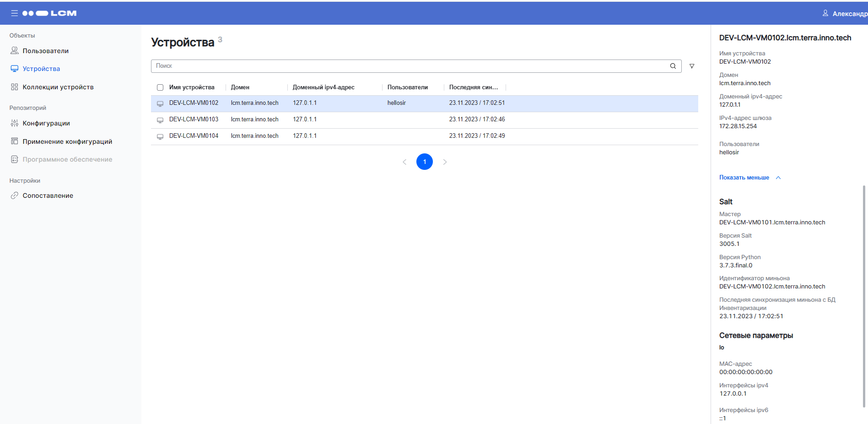868x424 pixels.
Task: Toggle the select-all devices checkbox
Action: point(160,87)
